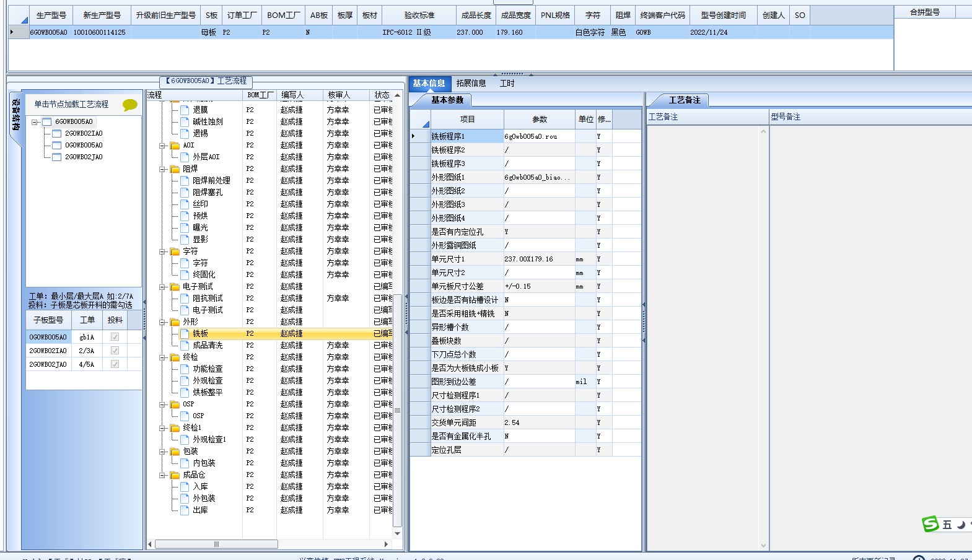Click the folder icon for 字符 group
The image size is (972, 560).
pos(175,251)
